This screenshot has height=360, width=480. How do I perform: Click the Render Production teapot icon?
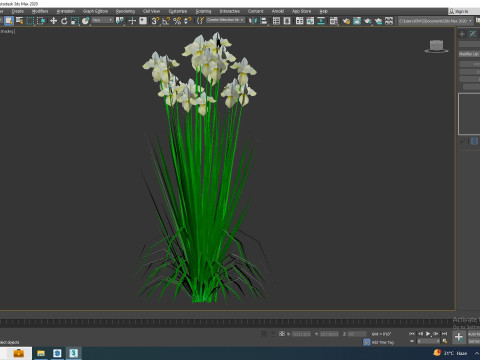368,21
